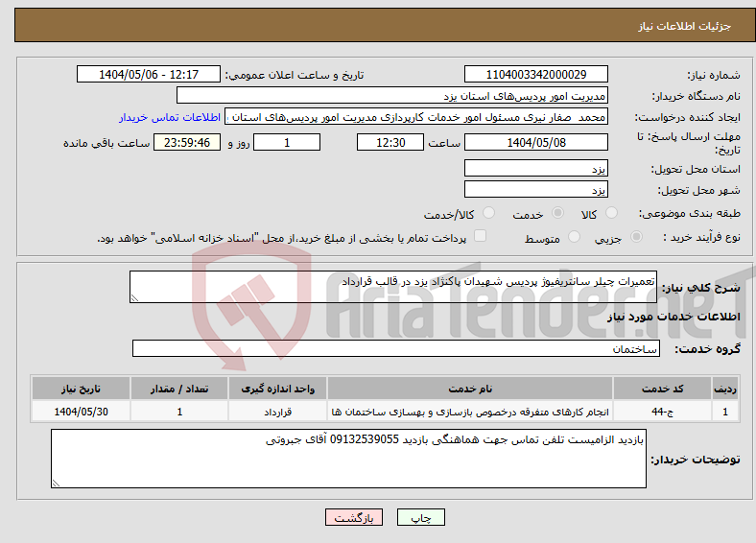Click the resize handle of توضیحات خریدار
This screenshot has height=543, width=756.
(56, 484)
